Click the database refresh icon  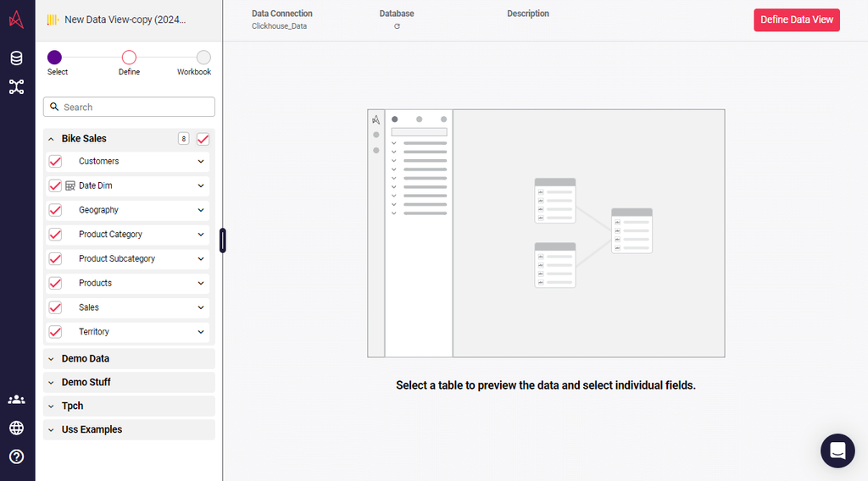[397, 26]
